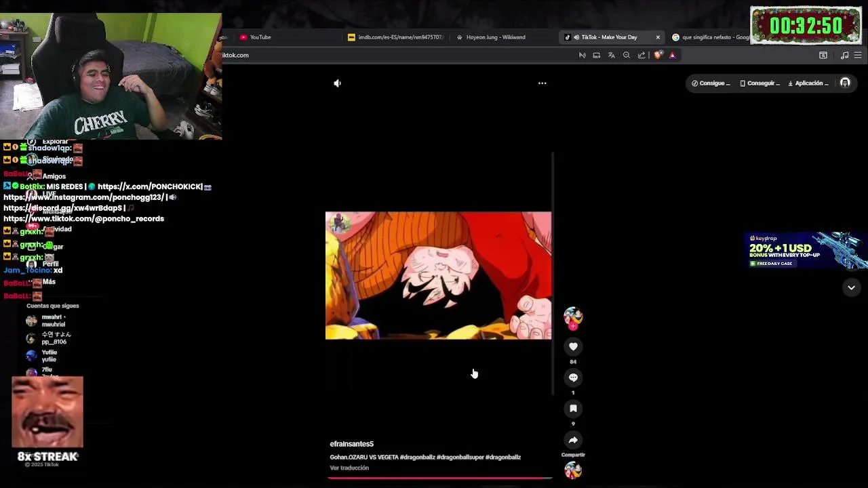Open comments with the speech bubble icon
868x488 pixels.
tap(573, 378)
